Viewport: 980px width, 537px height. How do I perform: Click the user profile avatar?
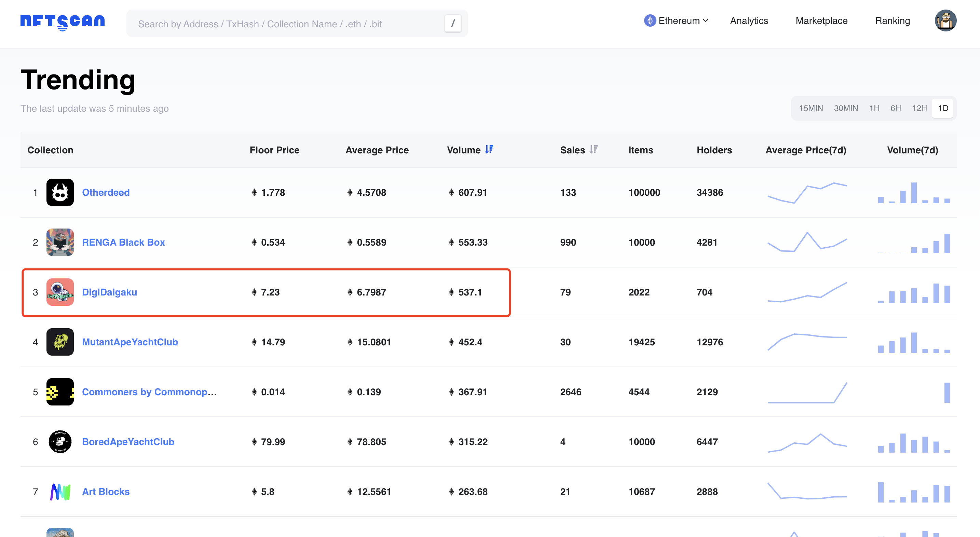pos(946,20)
